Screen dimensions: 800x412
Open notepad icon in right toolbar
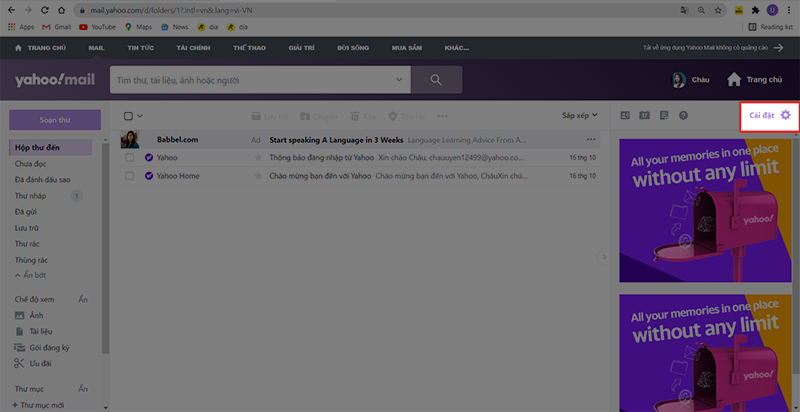(664, 115)
